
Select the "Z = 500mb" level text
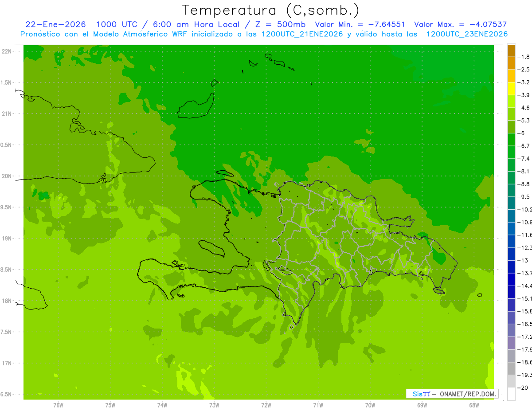pyautogui.click(x=280, y=24)
